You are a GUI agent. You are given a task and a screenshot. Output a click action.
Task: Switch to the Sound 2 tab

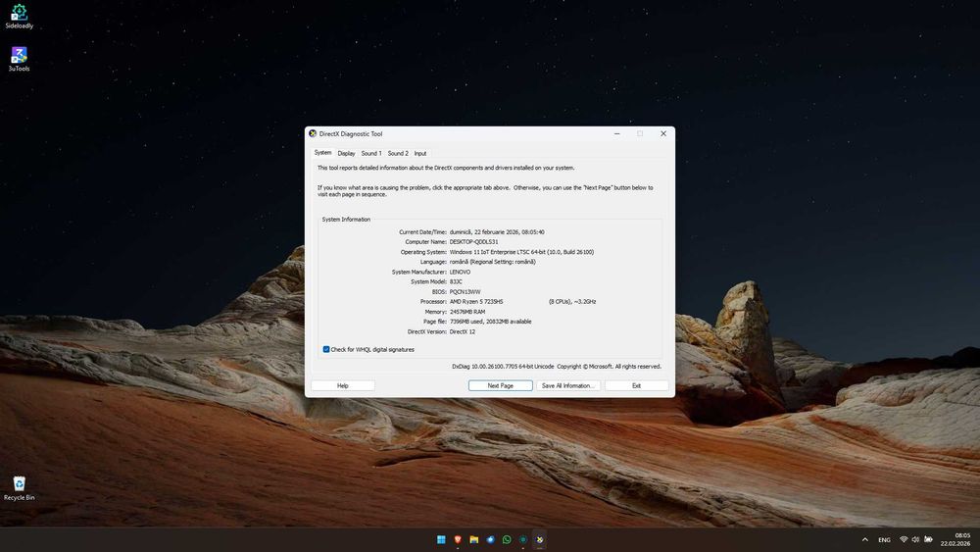tap(398, 153)
